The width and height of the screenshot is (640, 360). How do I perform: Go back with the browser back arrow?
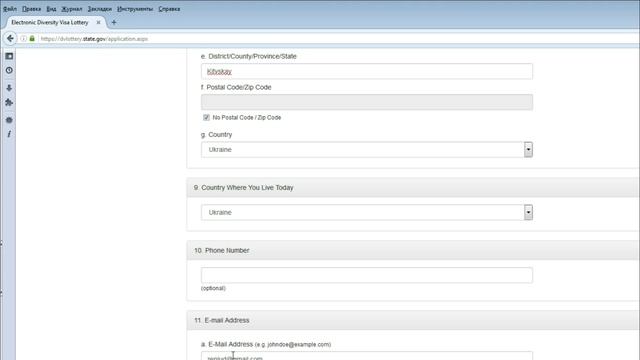10,38
